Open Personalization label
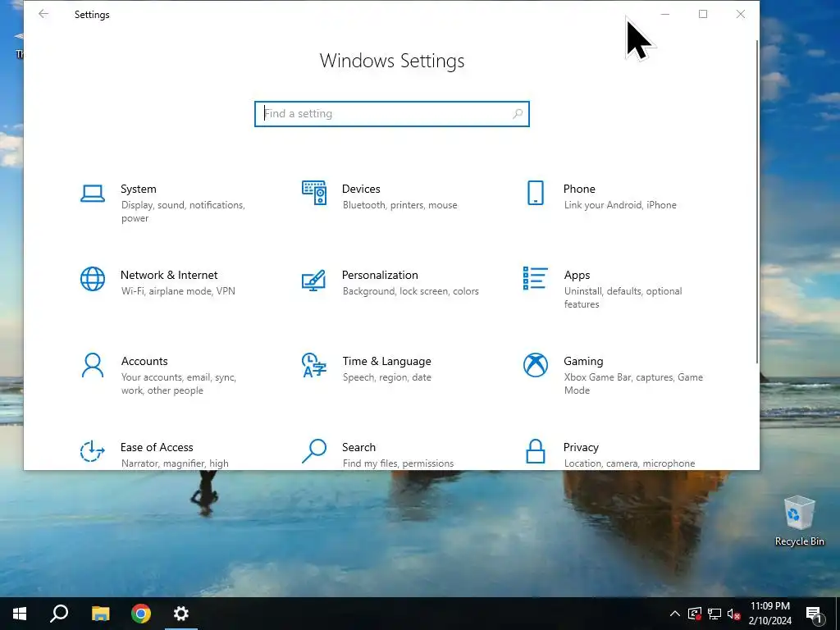 pos(380,275)
